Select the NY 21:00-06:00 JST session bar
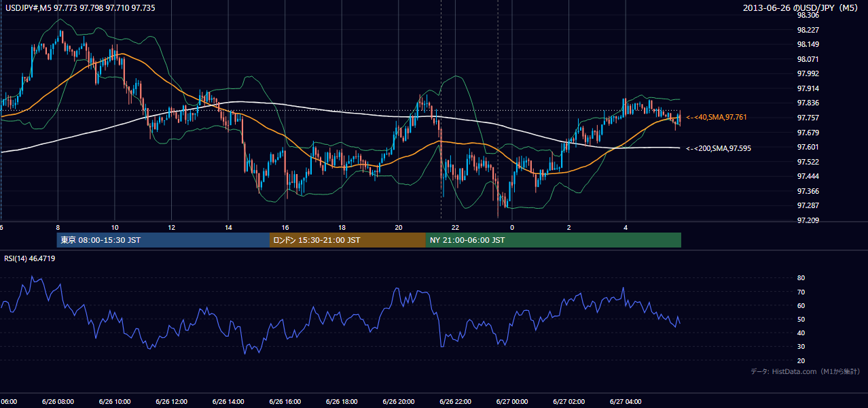Image resolution: width=868 pixels, height=408 pixels. point(554,240)
